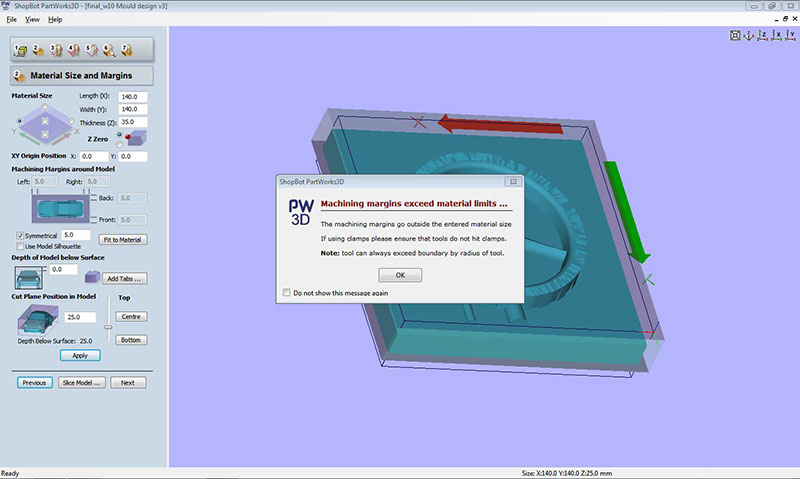Check Do not show this message again

[287, 293]
